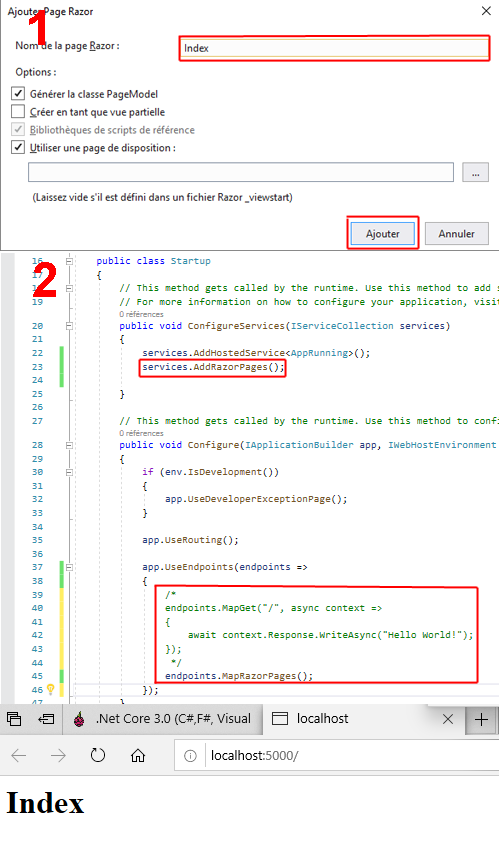
Task: Enable Créer en tant que vue partielle
Action: click(18, 112)
